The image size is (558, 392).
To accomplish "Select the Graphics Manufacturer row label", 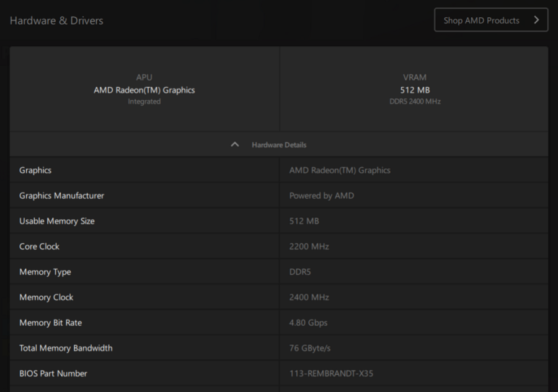I will pos(61,196).
